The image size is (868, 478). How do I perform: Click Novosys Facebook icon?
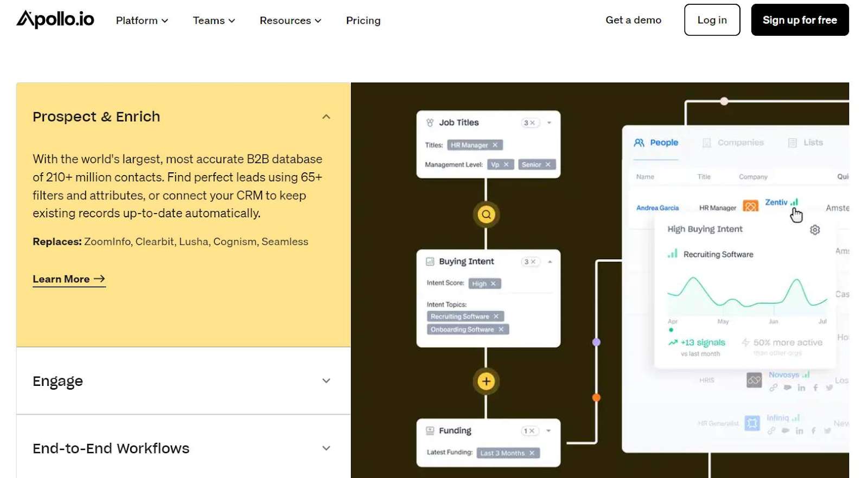point(815,388)
